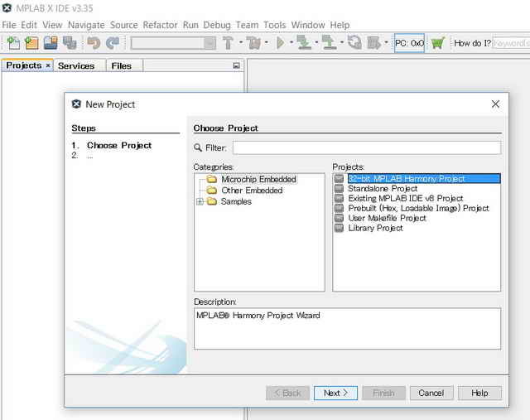The width and height of the screenshot is (530, 420).
Task: Click the icon beside Library Project
Action: (339, 229)
